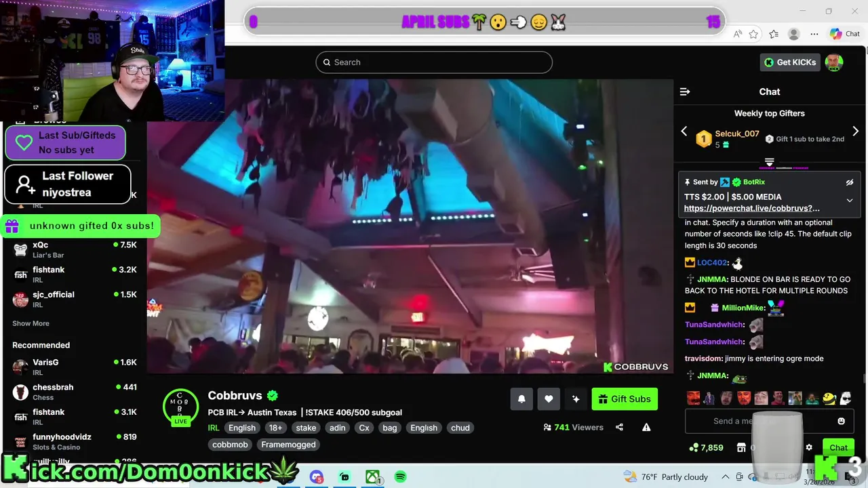Expand the pinned message chevron
This screenshot has height=488, width=868.
coord(850,201)
